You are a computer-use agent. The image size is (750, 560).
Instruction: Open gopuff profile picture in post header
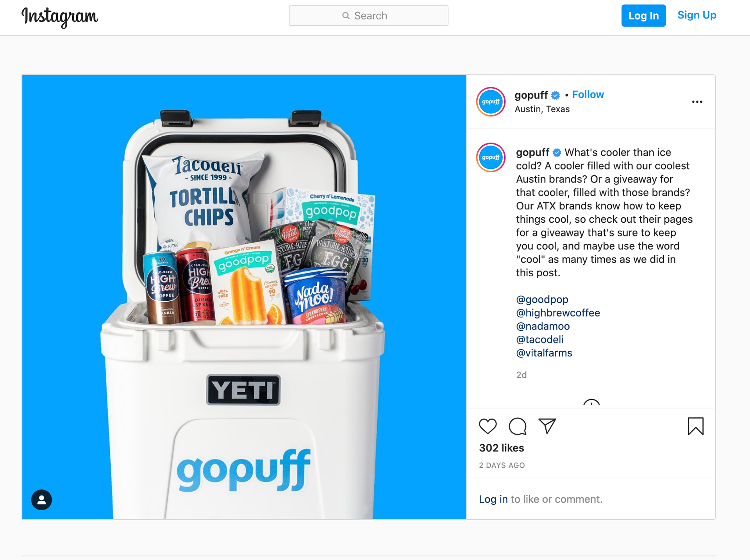491,102
